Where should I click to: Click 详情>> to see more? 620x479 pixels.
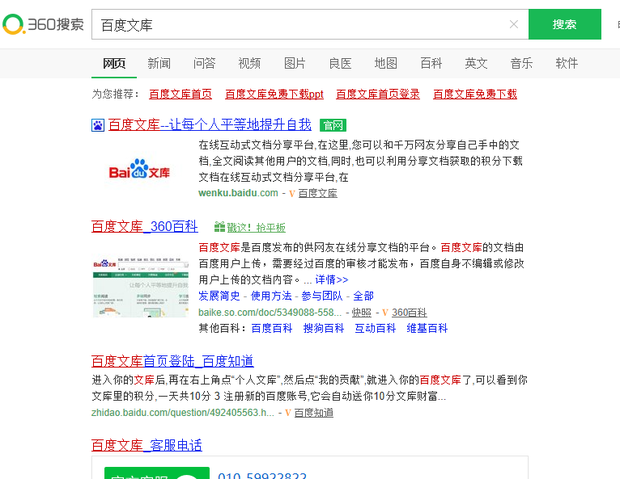tap(331, 280)
